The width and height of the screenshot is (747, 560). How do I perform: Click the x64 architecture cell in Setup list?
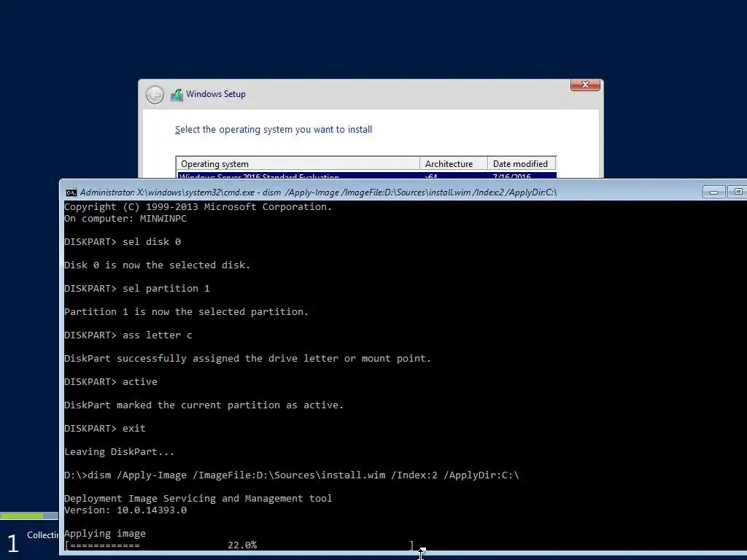click(430, 176)
